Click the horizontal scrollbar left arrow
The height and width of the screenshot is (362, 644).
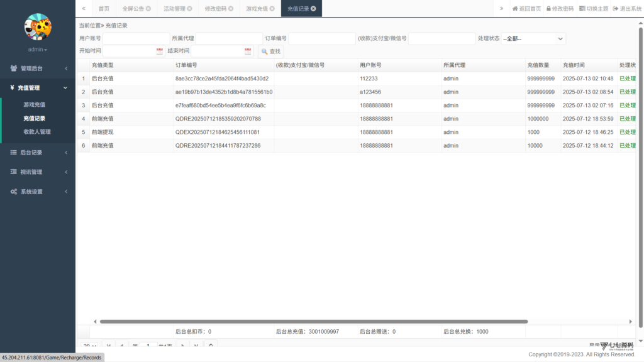click(96, 322)
